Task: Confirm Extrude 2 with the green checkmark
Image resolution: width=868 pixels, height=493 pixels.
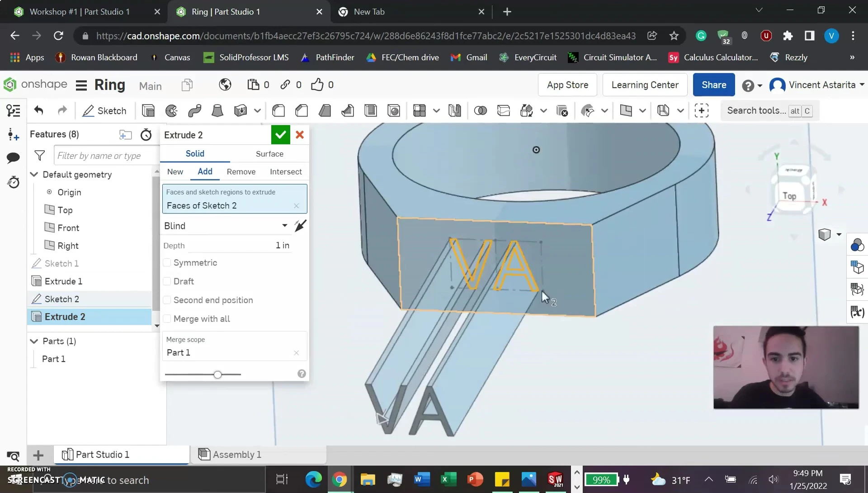Action: pos(280,134)
